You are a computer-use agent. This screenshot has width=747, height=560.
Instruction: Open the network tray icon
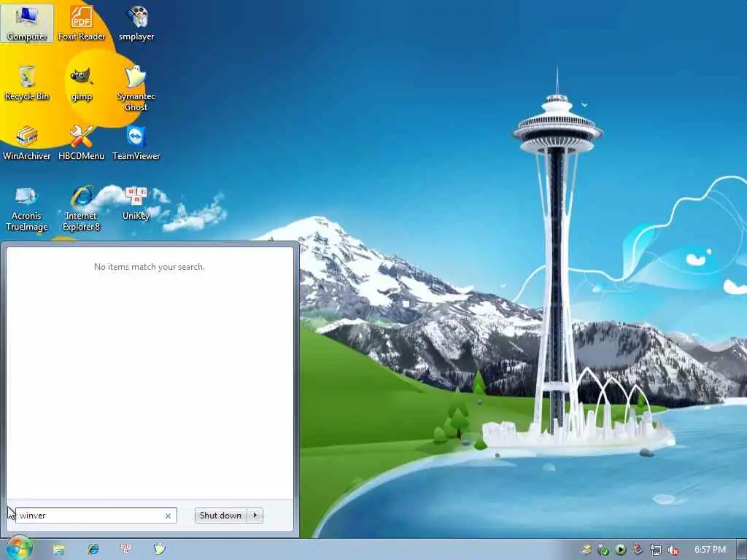(x=656, y=551)
